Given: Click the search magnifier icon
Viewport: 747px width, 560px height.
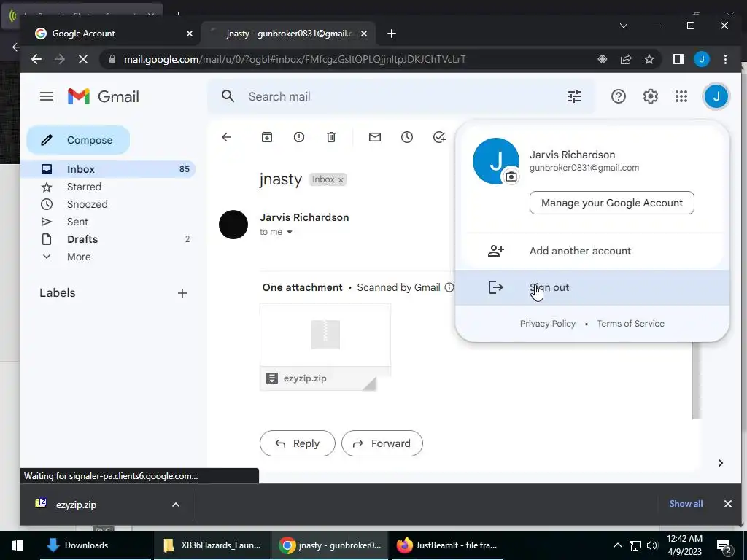Looking at the screenshot, I should (228, 97).
